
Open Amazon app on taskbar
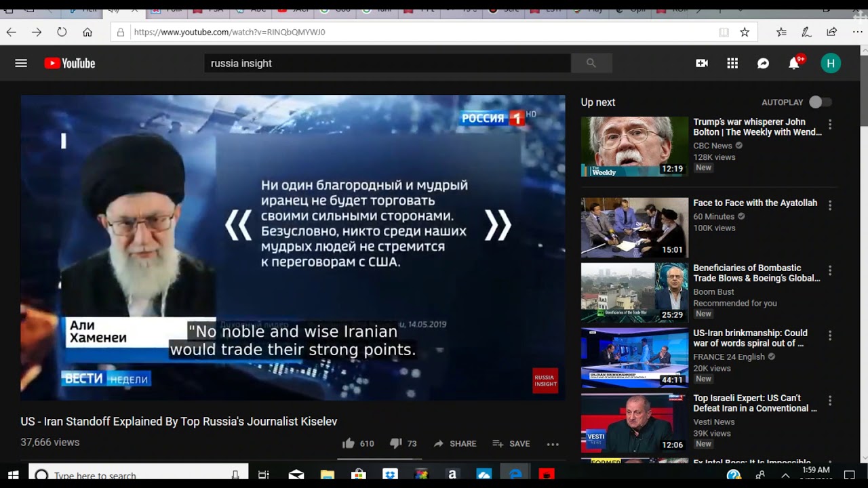pos(452,475)
